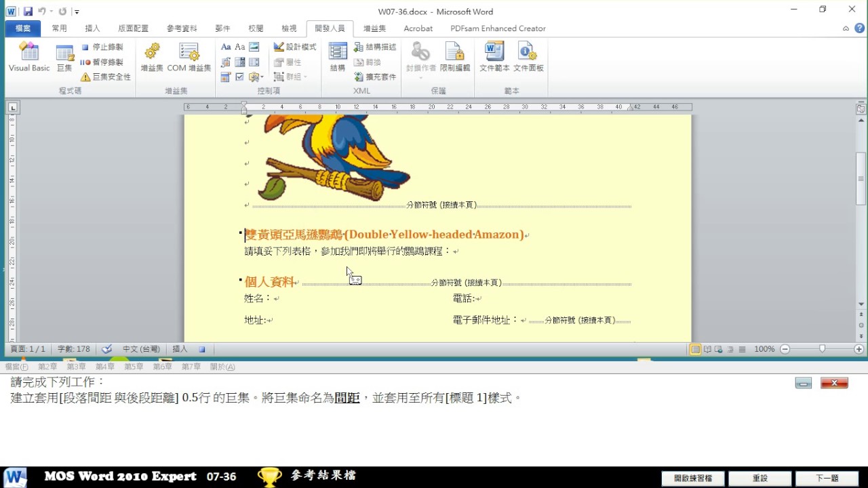The image size is (868, 488).
Task: Switch to Print Layout view
Action: click(x=695, y=349)
